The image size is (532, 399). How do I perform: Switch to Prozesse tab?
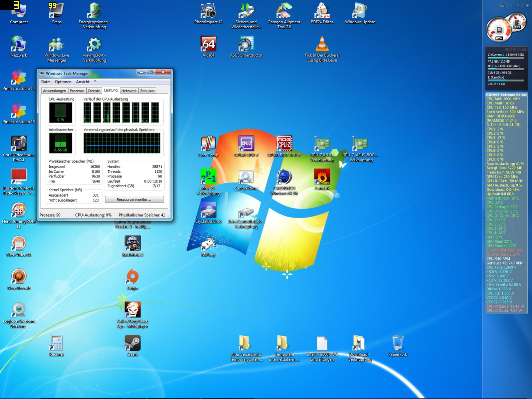(77, 91)
